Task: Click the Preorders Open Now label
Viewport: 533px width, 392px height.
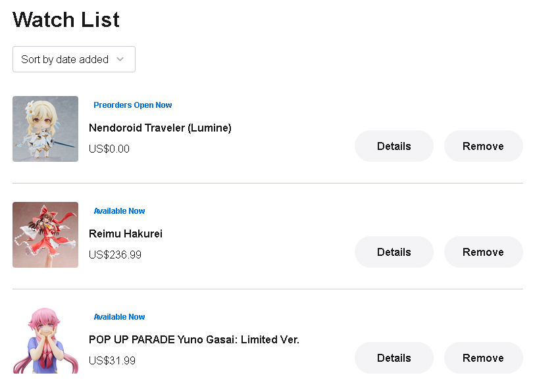Action: (132, 105)
